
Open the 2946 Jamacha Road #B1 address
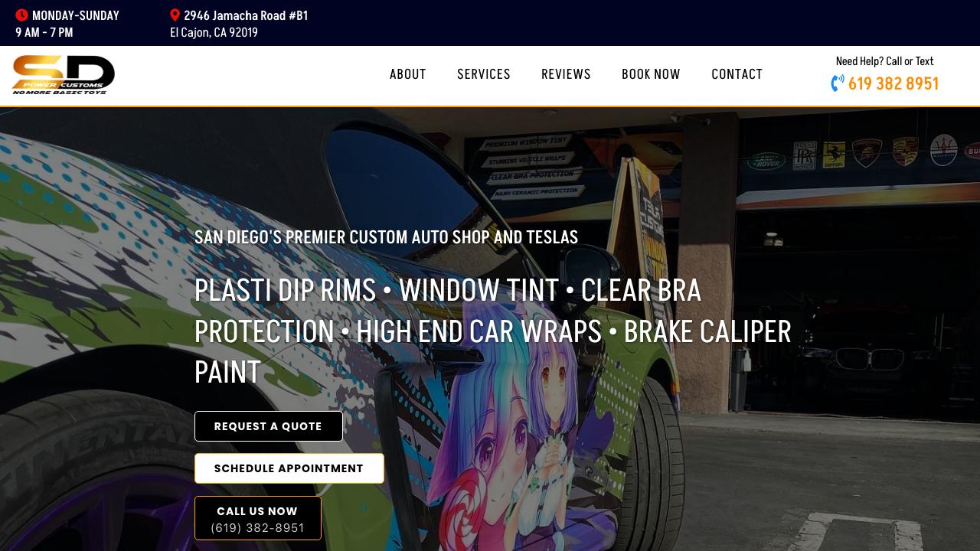(x=246, y=15)
